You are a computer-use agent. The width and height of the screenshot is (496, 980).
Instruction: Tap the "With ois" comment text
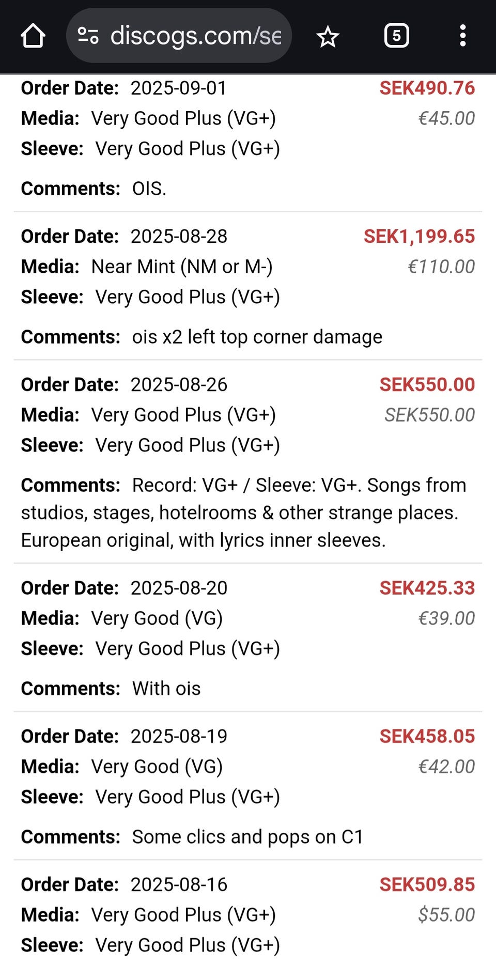pos(166,689)
